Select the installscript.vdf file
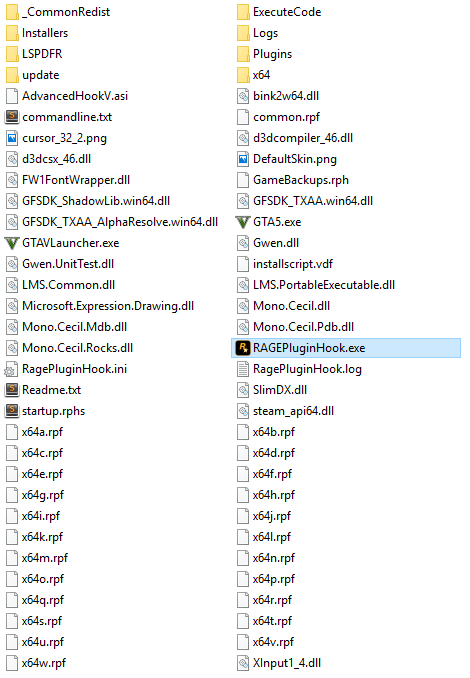 click(285, 264)
